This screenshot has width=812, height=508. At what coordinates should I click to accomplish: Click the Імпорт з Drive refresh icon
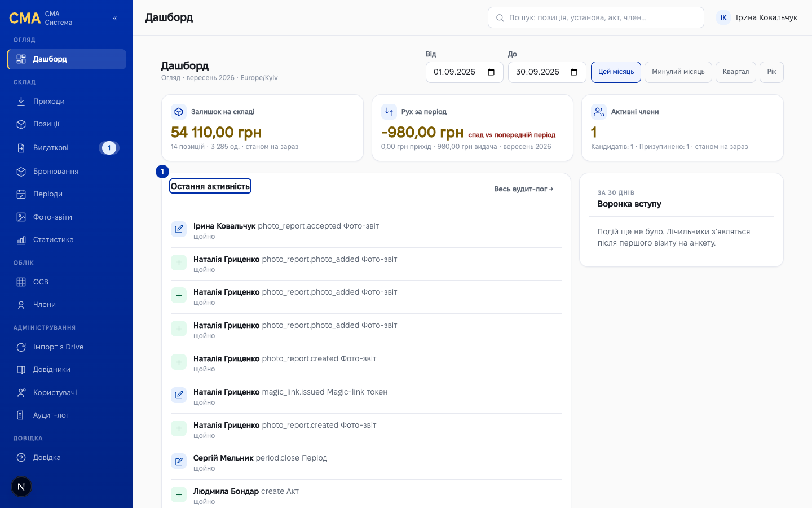click(21, 347)
